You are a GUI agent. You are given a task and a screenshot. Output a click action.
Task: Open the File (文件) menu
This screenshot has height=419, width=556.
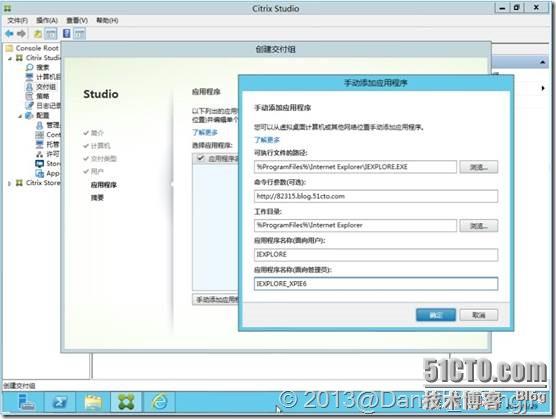point(18,21)
